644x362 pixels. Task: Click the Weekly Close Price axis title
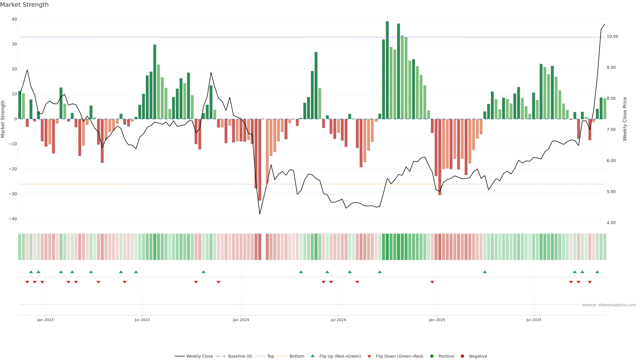coord(625,119)
